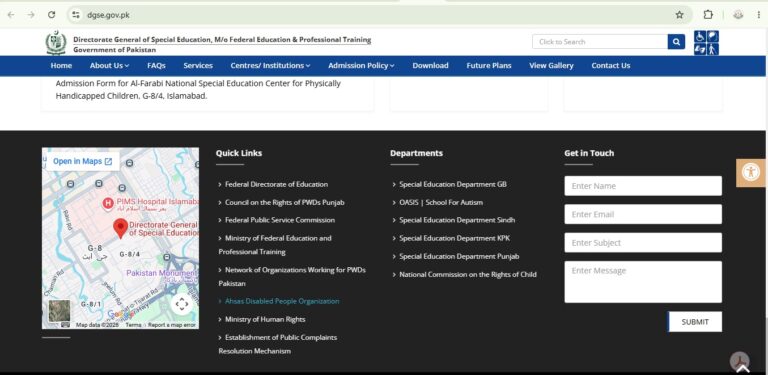768x375 pixels.
Task: Click the Enter Name field
Action: (643, 186)
